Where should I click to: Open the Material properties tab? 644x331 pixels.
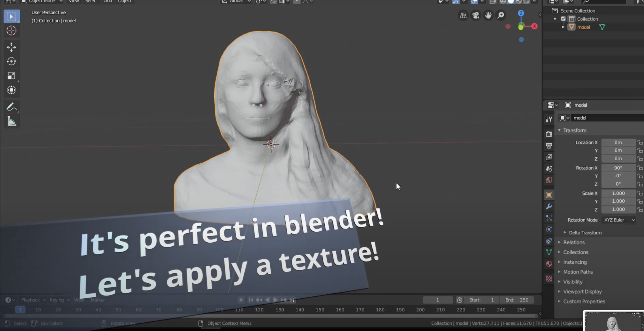click(549, 264)
